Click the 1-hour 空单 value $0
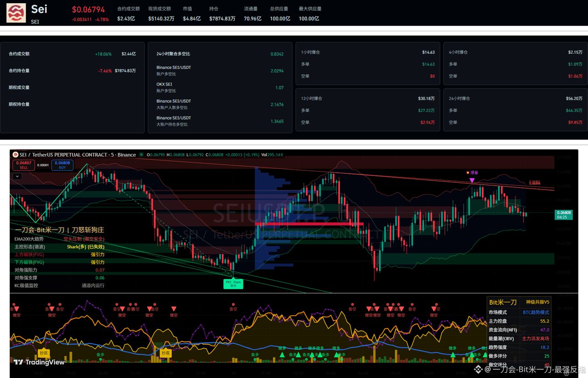Screen dimensions: 588x378 click(x=432, y=76)
